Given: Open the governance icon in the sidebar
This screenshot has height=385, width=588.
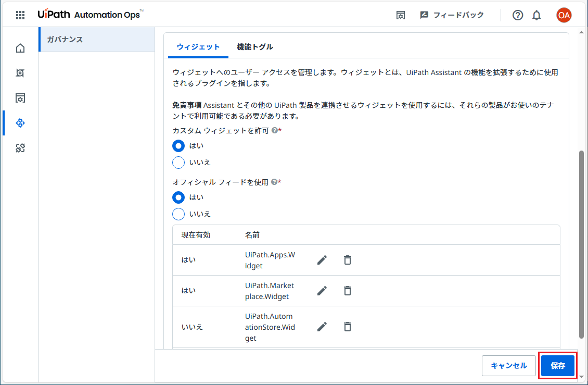Looking at the screenshot, I should [20, 98].
